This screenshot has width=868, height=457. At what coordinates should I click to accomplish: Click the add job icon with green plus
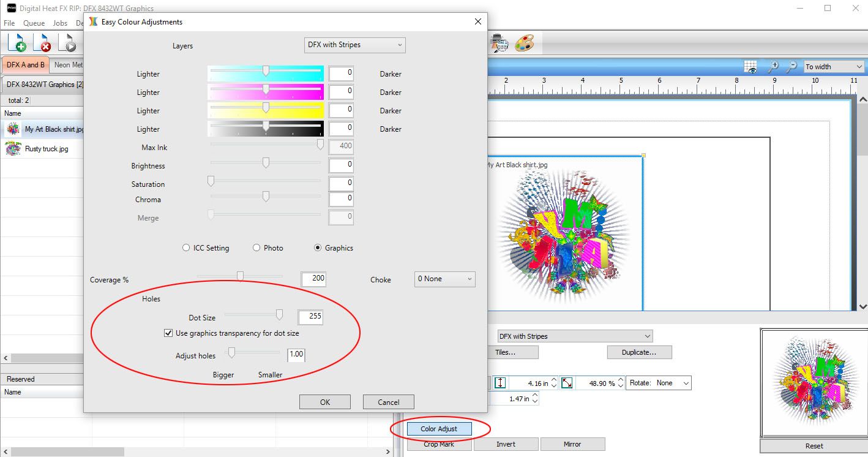tap(17, 43)
